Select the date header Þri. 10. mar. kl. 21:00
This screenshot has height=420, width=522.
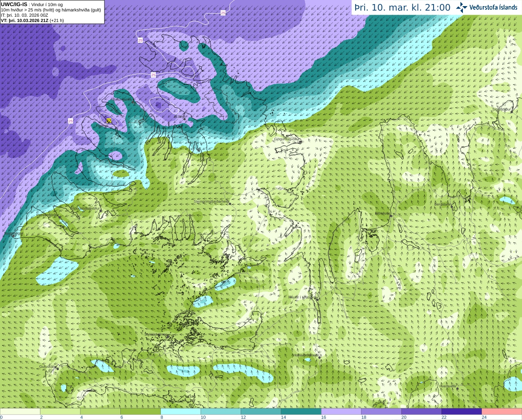point(403,7)
